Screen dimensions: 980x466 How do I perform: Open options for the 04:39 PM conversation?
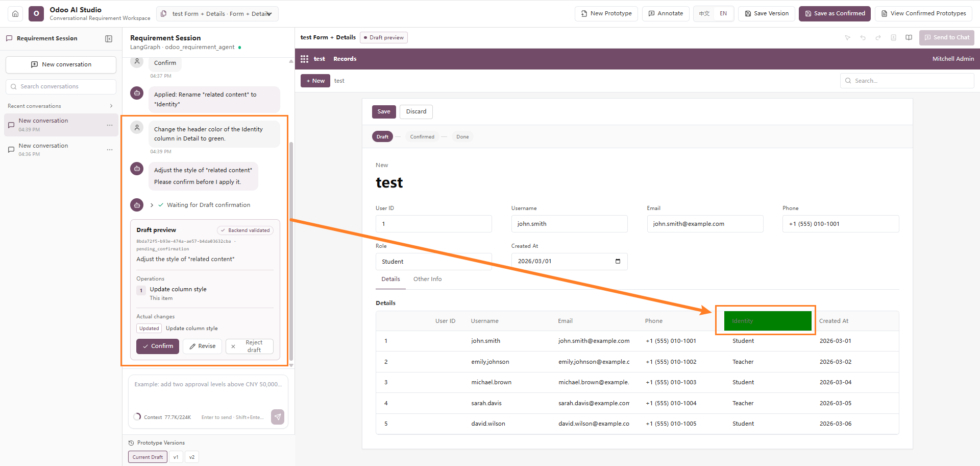point(110,125)
